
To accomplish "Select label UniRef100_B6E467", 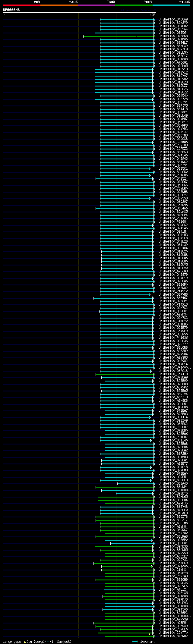I will pyautogui.click(x=173, y=298).
